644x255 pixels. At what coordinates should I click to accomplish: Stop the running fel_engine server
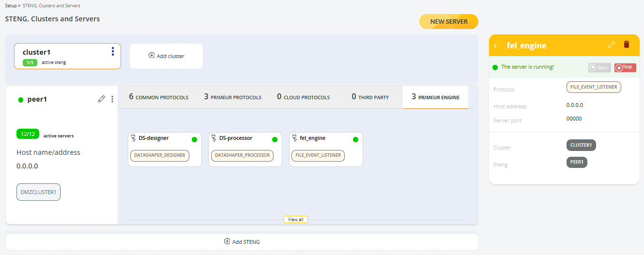[625, 67]
